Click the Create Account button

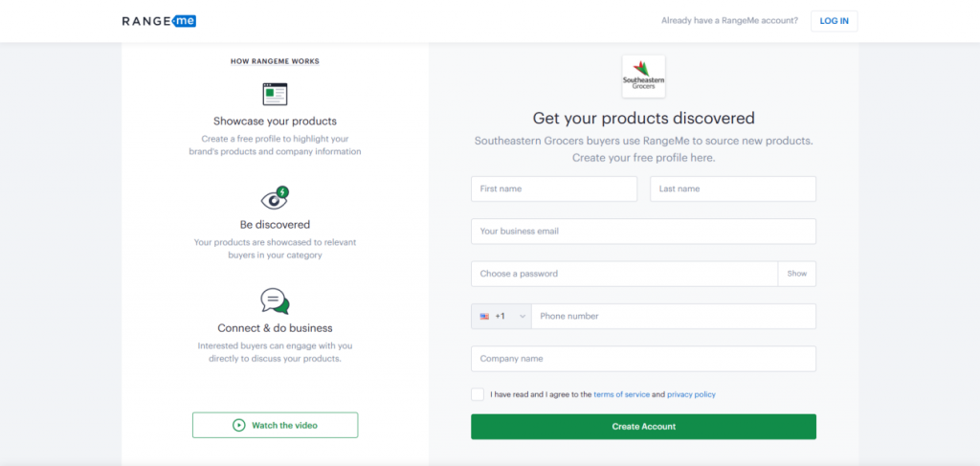click(643, 427)
